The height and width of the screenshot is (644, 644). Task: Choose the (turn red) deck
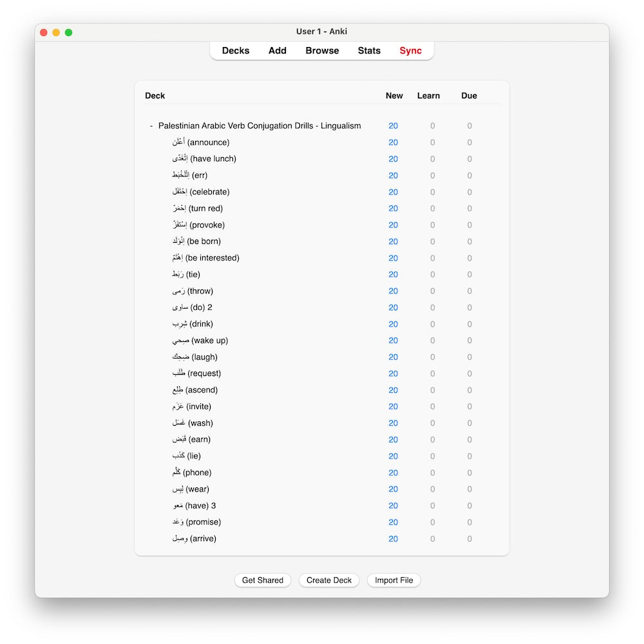(x=197, y=209)
